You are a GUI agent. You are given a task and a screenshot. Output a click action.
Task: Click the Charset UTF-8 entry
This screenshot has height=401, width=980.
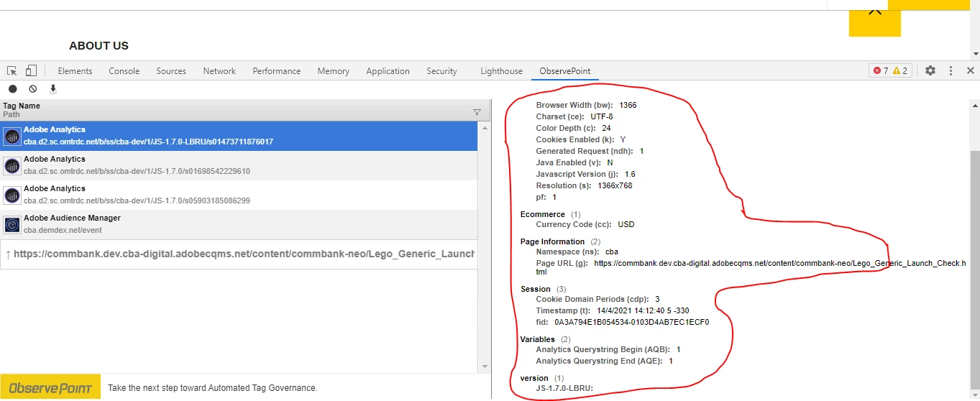click(574, 116)
